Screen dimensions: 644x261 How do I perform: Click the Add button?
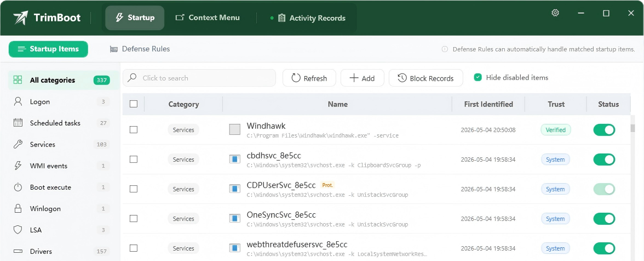pos(363,78)
